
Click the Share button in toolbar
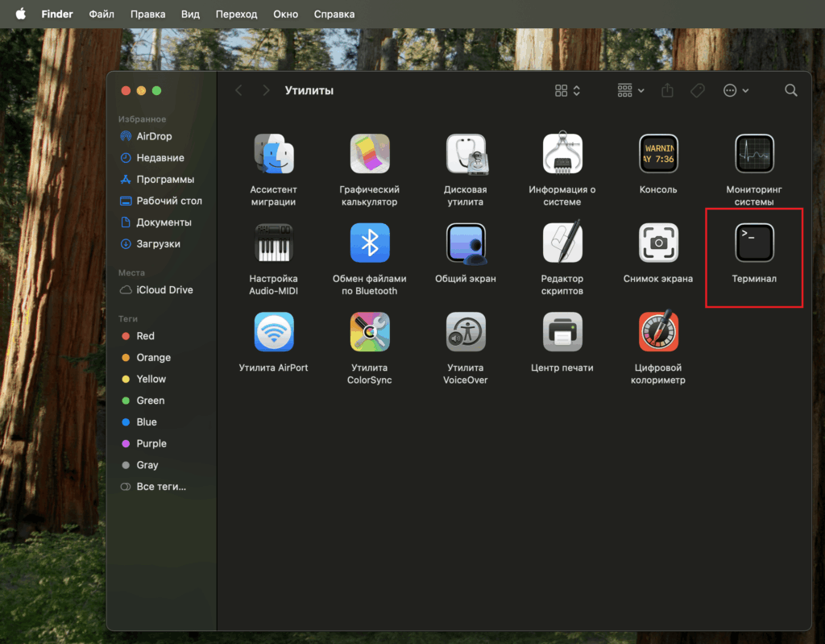(667, 90)
